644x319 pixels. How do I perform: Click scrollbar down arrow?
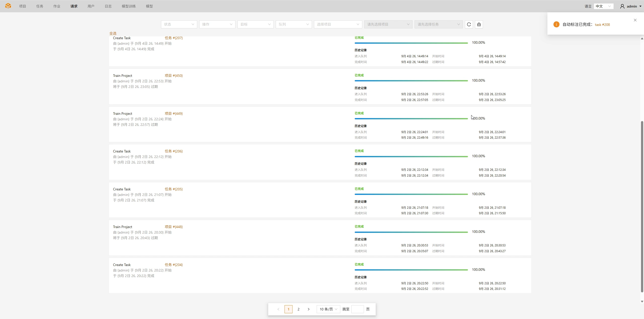tap(642, 301)
